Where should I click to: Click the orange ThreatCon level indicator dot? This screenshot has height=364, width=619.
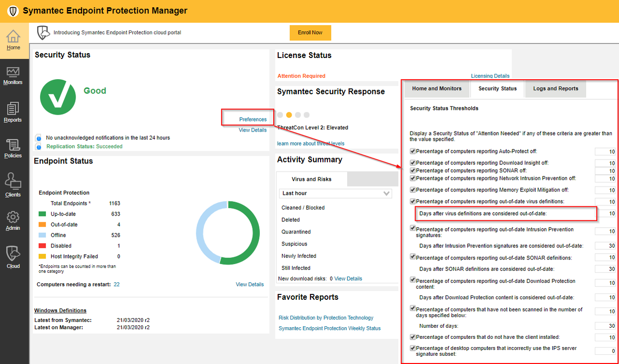(x=289, y=115)
